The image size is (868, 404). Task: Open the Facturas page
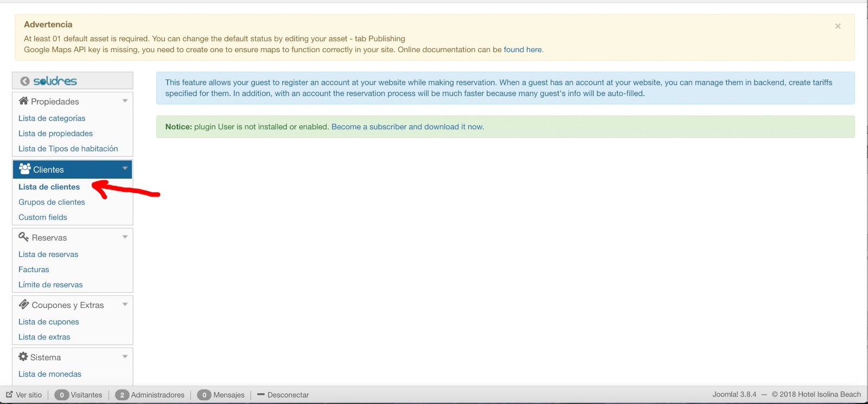coord(34,269)
